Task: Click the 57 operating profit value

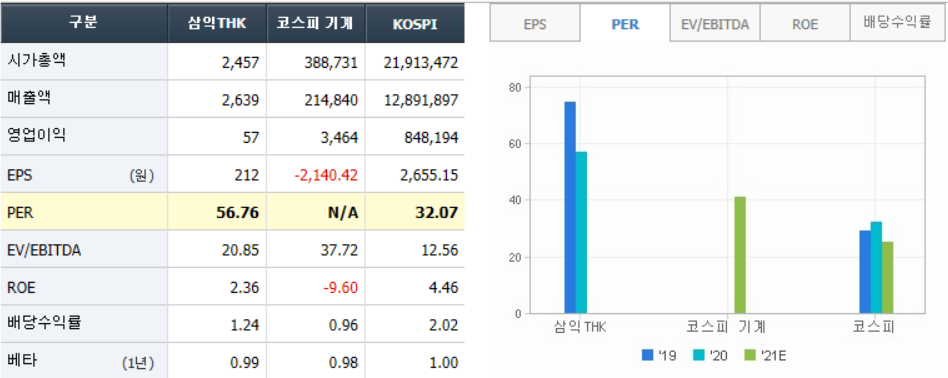Action: point(251,138)
